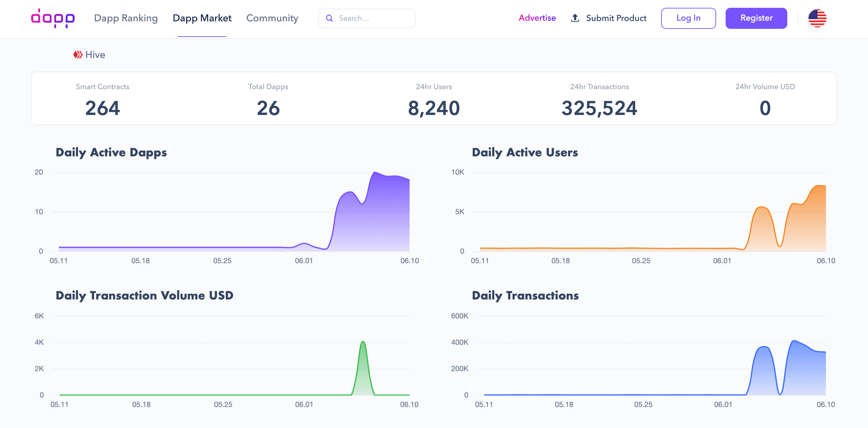Click the Hive breadcrumb text
The height and width of the screenshot is (428, 868).
tap(95, 55)
